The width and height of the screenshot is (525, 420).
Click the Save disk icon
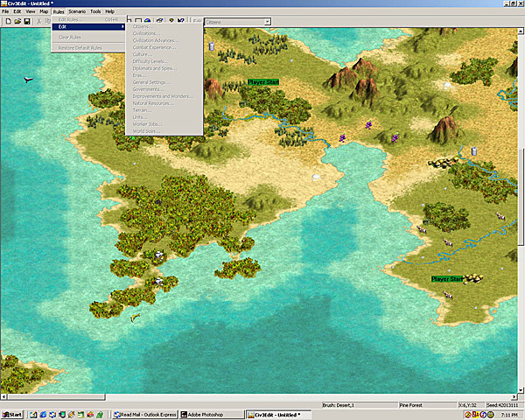(x=27, y=21)
